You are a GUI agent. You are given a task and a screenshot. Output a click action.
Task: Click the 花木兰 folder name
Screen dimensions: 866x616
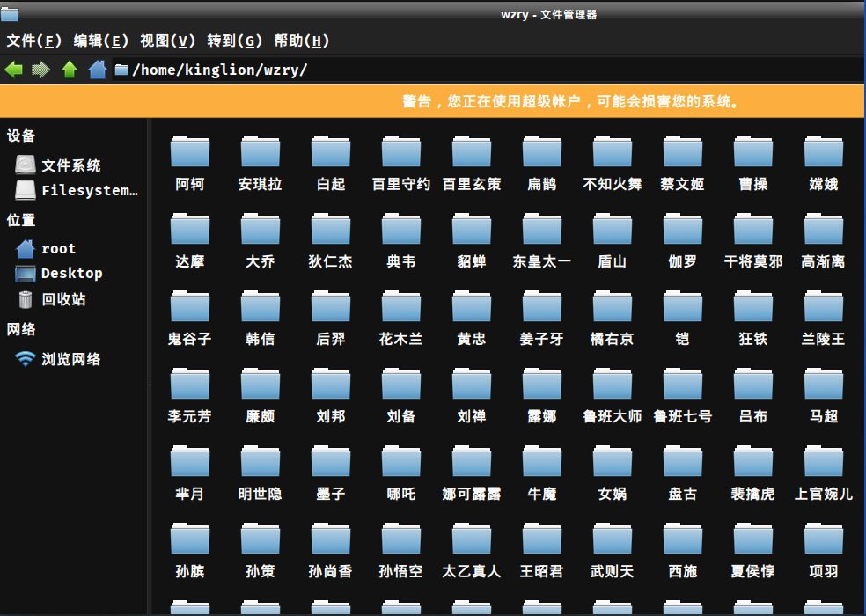[401, 339]
